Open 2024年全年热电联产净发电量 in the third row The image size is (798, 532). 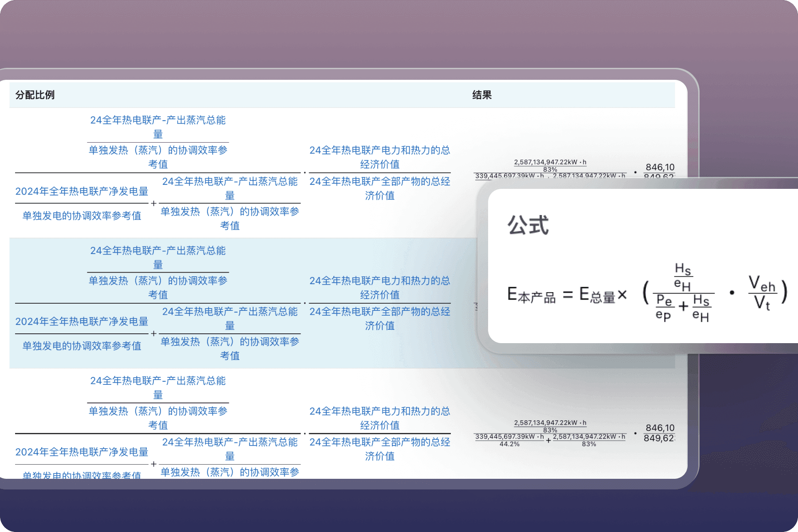82,452
